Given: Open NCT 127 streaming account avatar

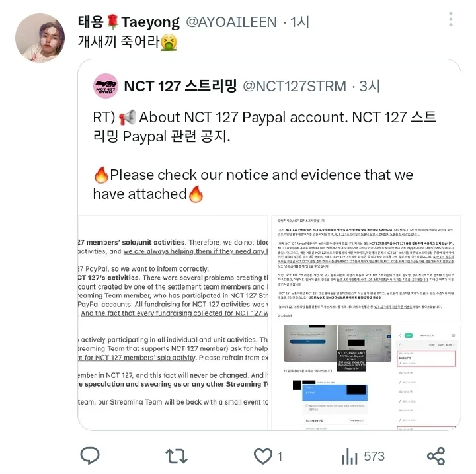Looking at the screenshot, I should 106,86.
